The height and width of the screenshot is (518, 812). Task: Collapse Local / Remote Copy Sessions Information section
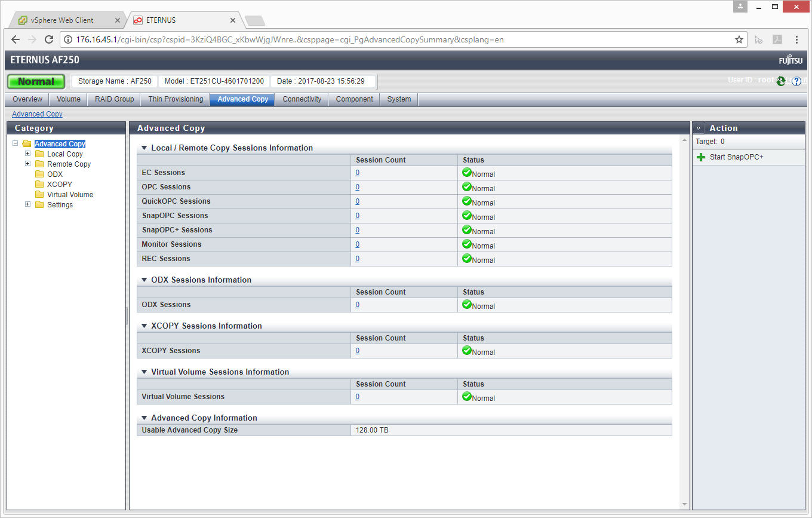144,148
